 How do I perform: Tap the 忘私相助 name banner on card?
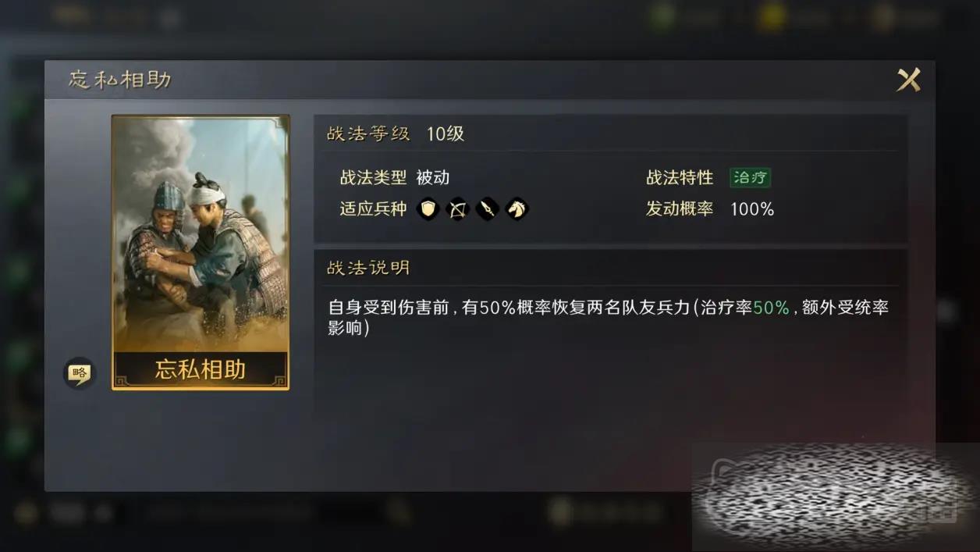click(x=201, y=369)
